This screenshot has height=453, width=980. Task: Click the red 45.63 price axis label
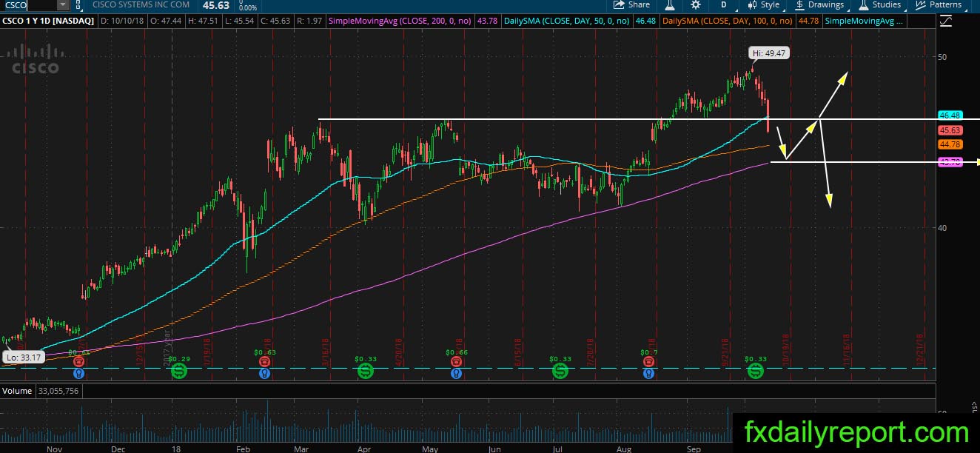(x=950, y=130)
